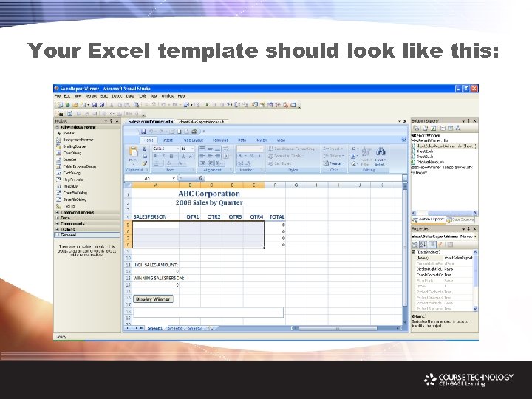Expand the Common Controls toolbox group

(x=58, y=212)
